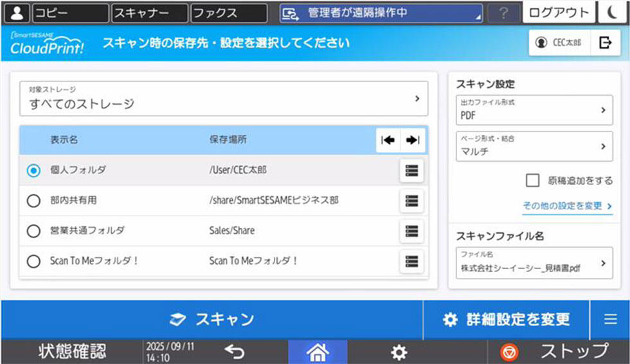Enable the 原稿追加をする checkbox

532,180
